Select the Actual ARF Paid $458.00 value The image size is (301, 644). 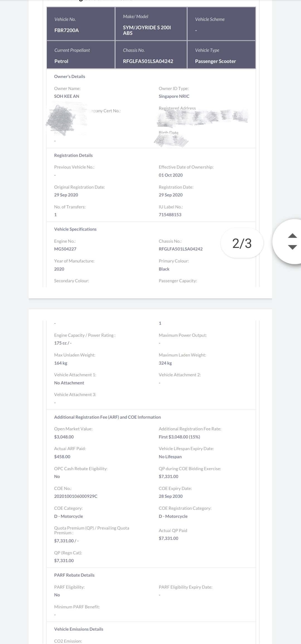[x=62, y=457]
